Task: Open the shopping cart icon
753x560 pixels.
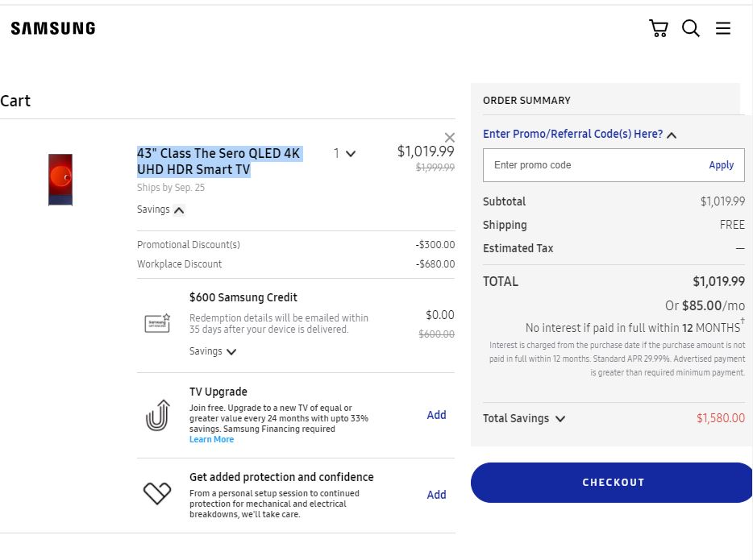Action: pyautogui.click(x=659, y=27)
